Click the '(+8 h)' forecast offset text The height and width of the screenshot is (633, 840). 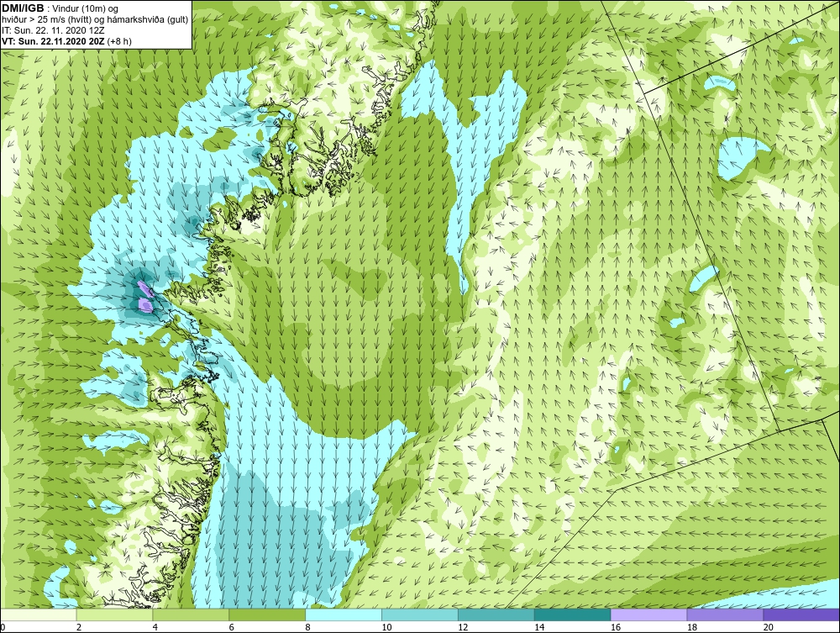click(119, 40)
